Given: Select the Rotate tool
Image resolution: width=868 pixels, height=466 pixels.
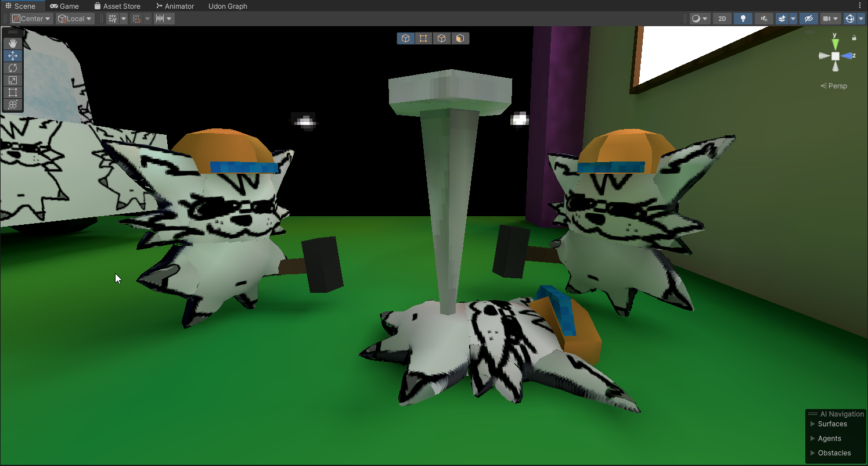Looking at the screenshot, I should [x=13, y=68].
